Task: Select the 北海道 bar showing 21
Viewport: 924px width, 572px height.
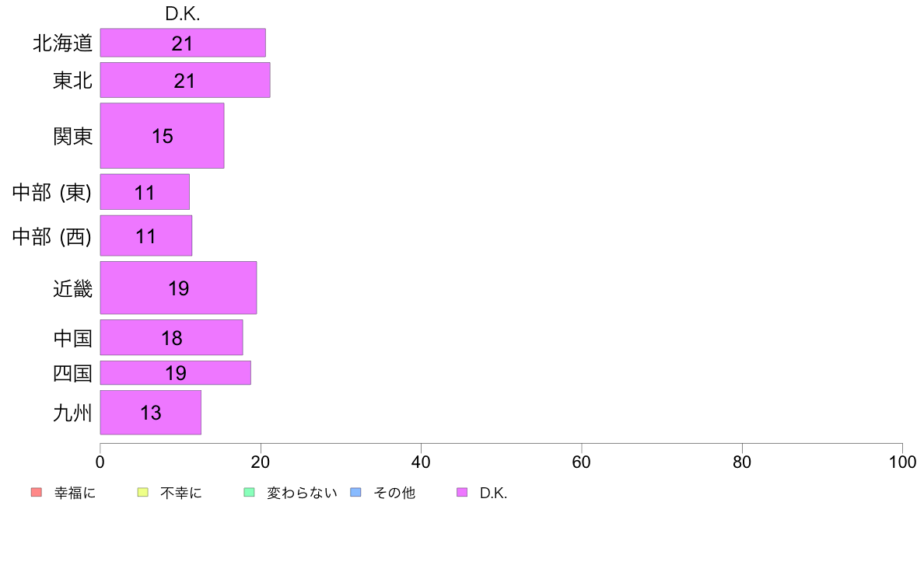Action: click(183, 43)
